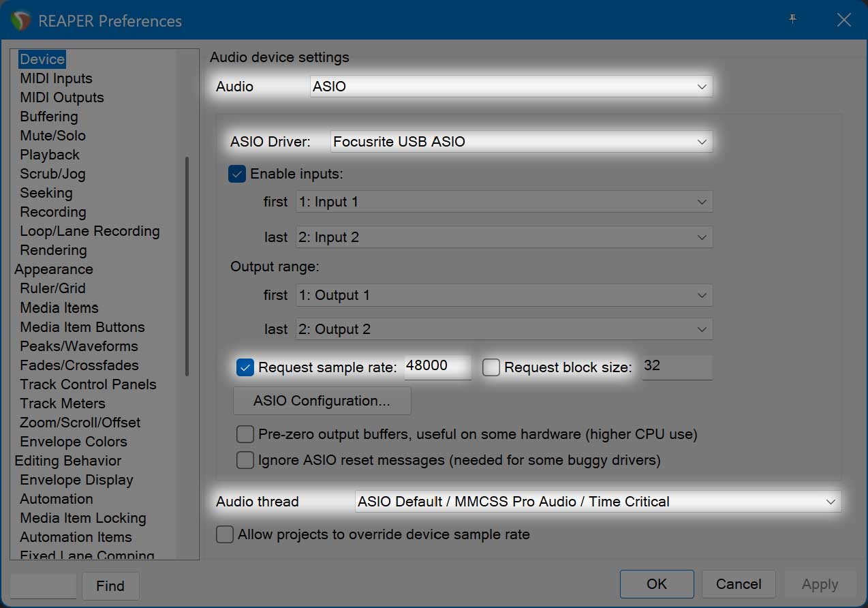Open Envelope Display preferences page
The width and height of the screenshot is (868, 608).
pyautogui.click(x=76, y=480)
